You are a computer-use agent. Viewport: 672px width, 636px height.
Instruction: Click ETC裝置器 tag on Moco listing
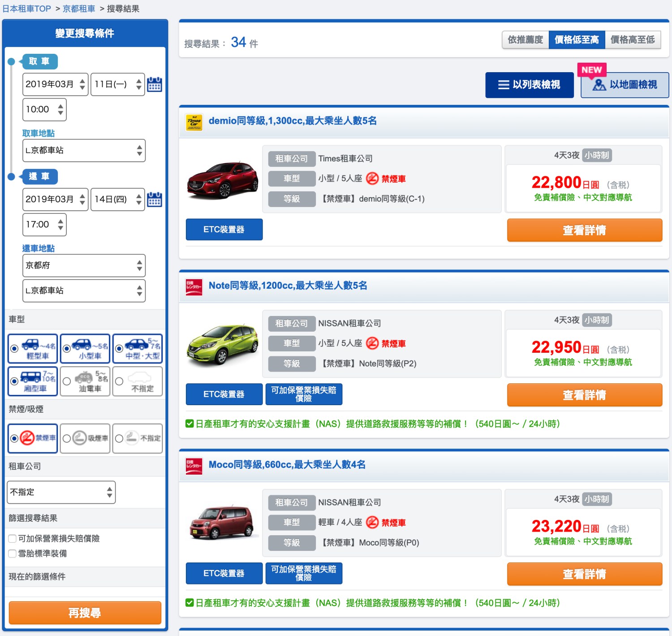click(224, 573)
